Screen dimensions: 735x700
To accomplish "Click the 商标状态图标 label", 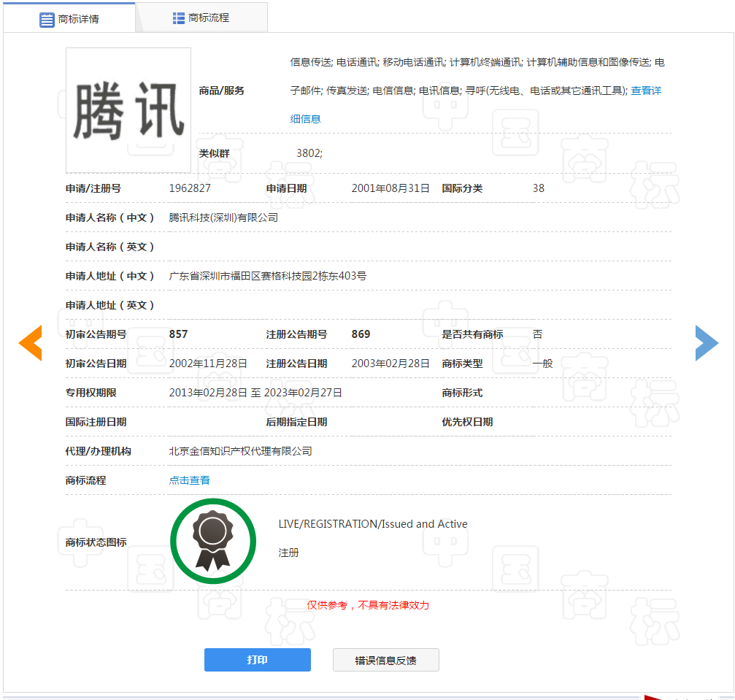I will [96, 542].
